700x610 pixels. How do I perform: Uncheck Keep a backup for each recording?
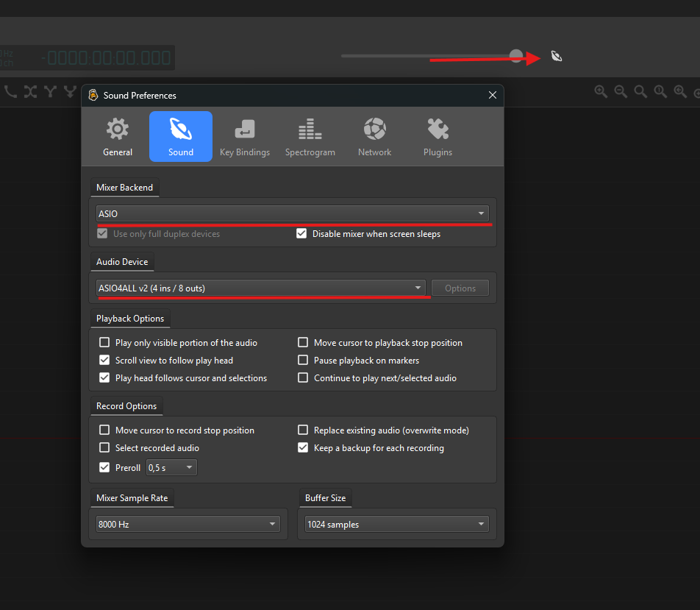pyautogui.click(x=303, y=447)
